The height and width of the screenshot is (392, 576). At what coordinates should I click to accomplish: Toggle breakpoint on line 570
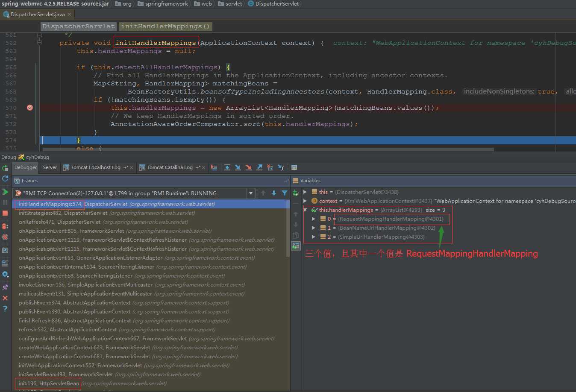click(x=30, y=108)
